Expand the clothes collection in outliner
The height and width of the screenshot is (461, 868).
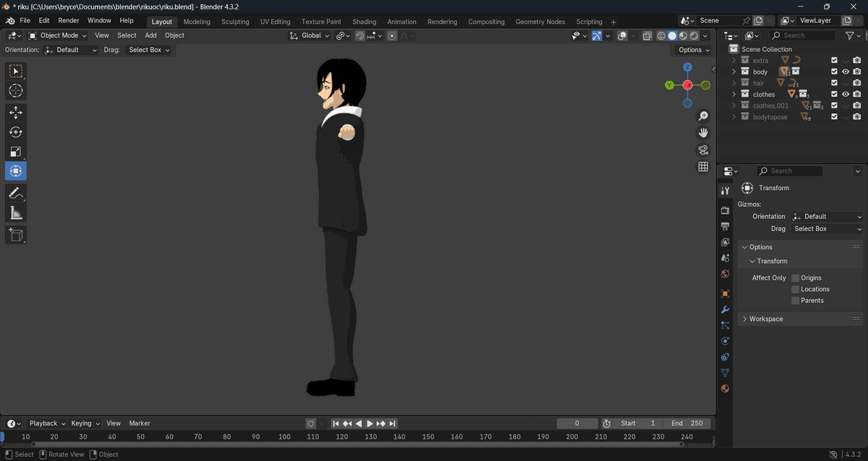[x=733, y=95]
